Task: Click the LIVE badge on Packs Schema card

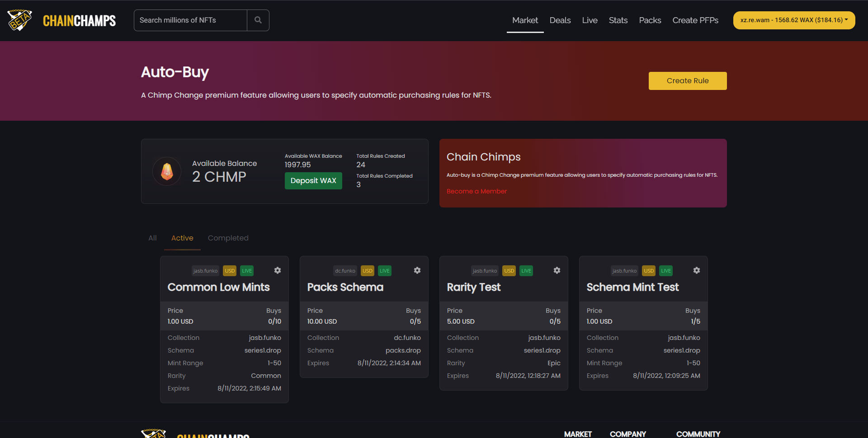Action: tap(385, 271)
